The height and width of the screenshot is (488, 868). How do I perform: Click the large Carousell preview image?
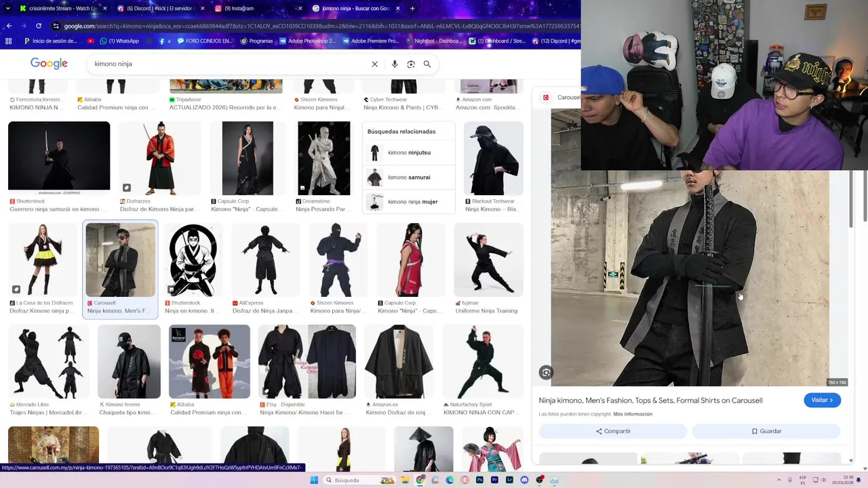690,278
